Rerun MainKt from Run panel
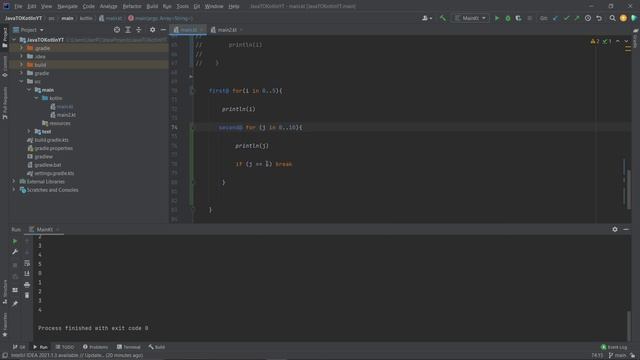The width and height of the screenshot is (640, 360). click(15, 241)
